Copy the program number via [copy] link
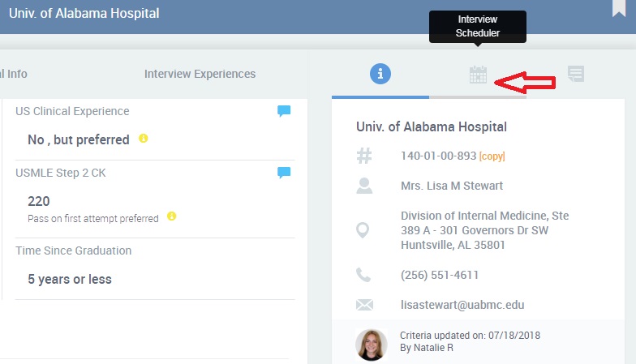The width and height of the screenshot is (636, 364). (492, 156)
